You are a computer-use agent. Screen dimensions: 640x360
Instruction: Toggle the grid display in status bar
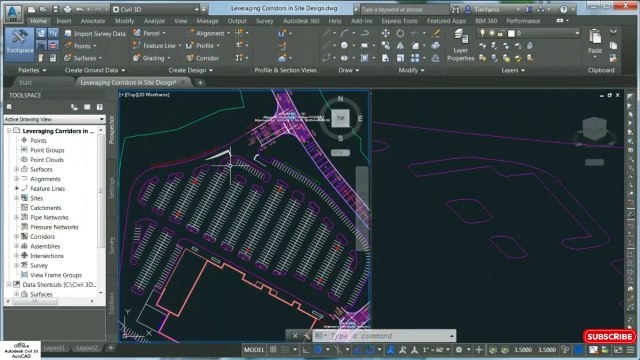pyautogui.click(x=273, y=350)
